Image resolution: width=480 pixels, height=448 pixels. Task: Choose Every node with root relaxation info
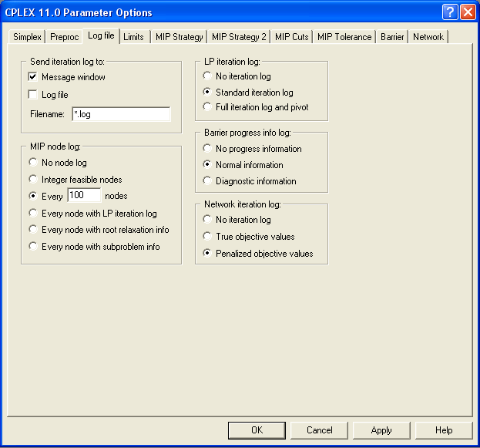33,230
